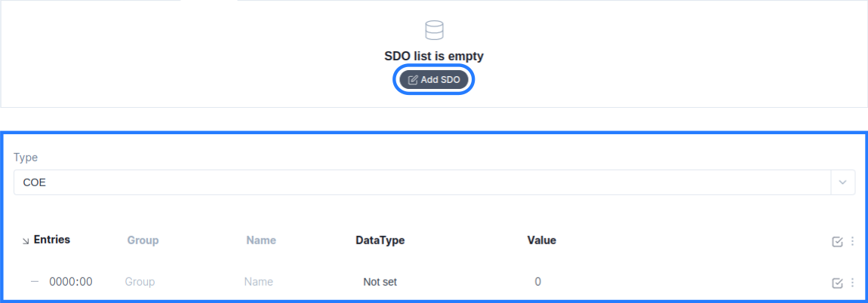Click the Group field in entry row

pos(140,281)
